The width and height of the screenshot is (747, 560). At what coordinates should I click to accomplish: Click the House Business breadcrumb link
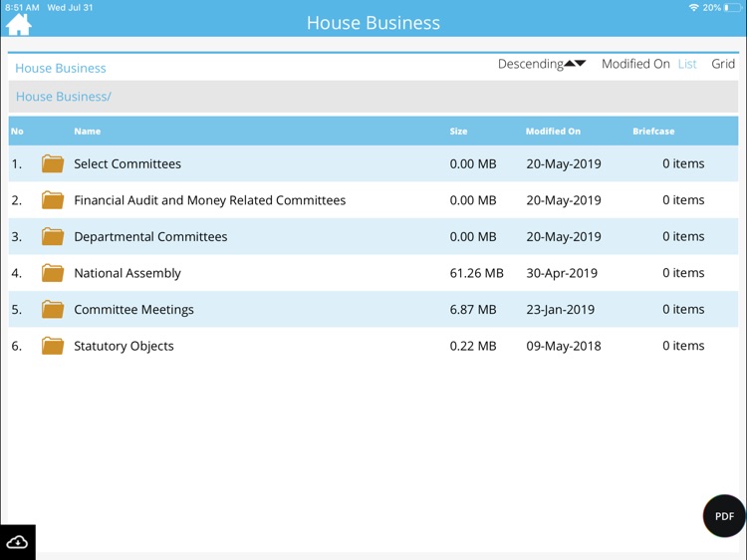[x=61, y=68]
